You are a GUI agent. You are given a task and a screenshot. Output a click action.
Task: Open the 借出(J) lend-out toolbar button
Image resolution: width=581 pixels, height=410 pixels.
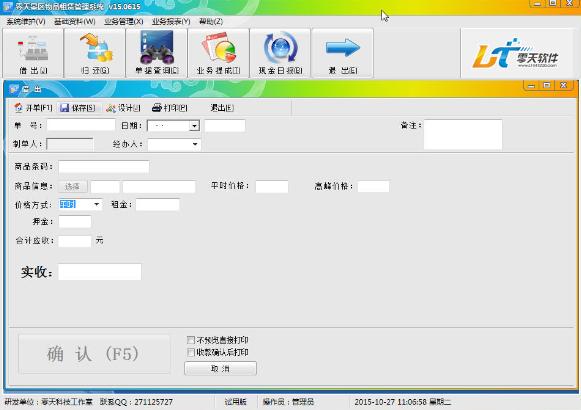click(x=33, y=53)
